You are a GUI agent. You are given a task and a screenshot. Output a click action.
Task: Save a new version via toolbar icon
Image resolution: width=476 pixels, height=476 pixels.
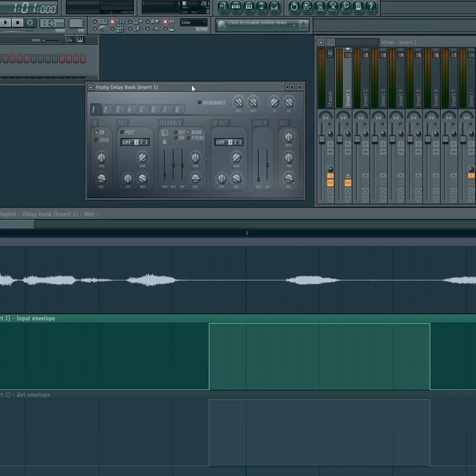click(307, 7)
